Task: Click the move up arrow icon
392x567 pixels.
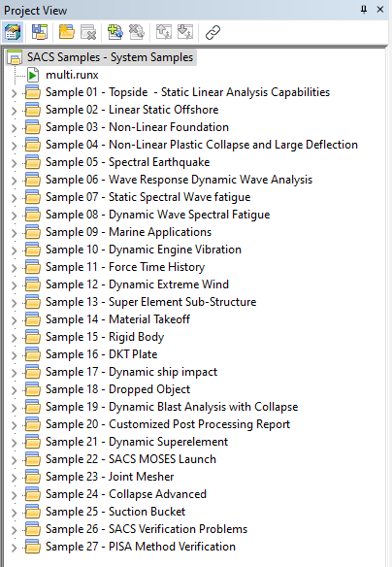Action: (164, 32)
